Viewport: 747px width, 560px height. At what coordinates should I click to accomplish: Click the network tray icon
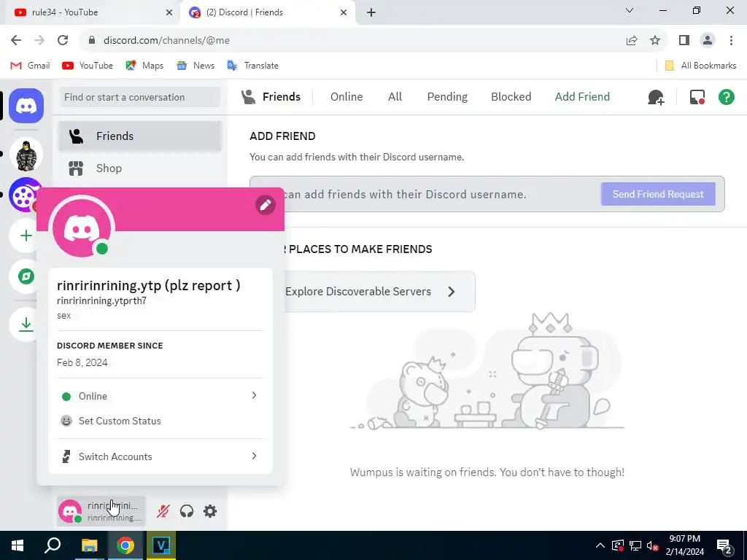coord(635,545)
